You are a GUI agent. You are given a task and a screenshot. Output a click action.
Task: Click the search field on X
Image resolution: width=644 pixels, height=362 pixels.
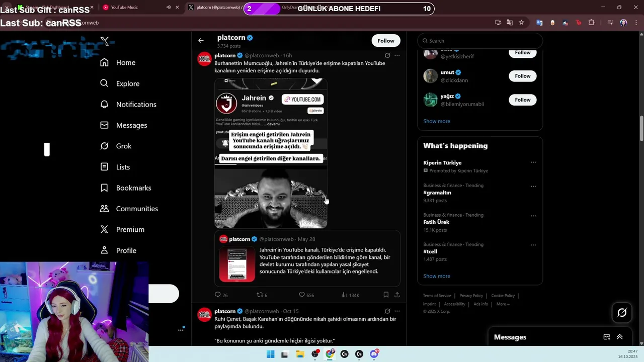[x=480, y=41]
